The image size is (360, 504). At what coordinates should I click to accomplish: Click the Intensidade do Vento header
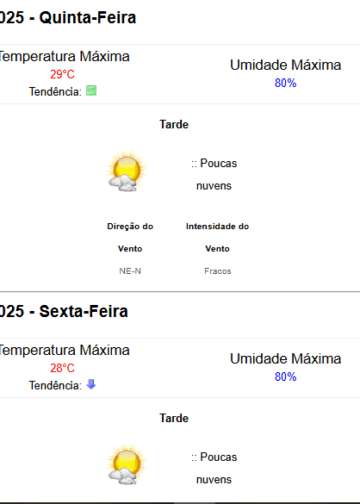217,237
